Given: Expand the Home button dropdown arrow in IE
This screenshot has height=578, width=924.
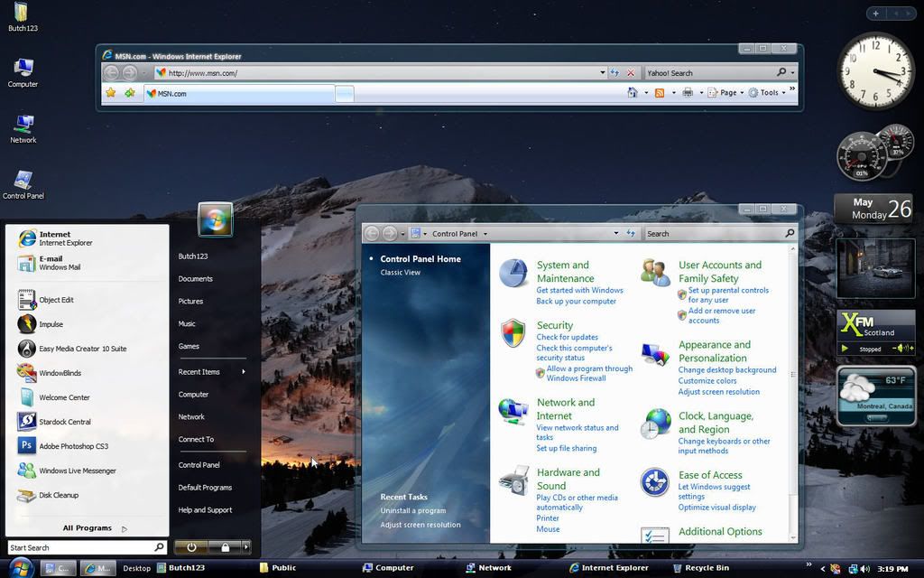Looking at the screenshot, I should [646, 93].
